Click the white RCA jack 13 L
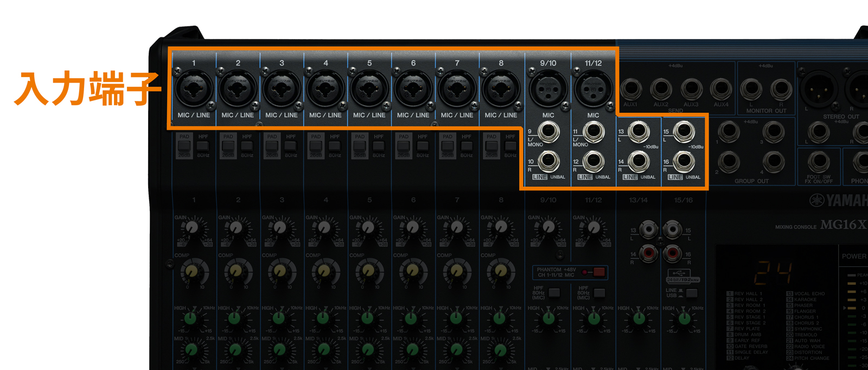The width and height of the screenshot is (868, 370). point(648,230)
